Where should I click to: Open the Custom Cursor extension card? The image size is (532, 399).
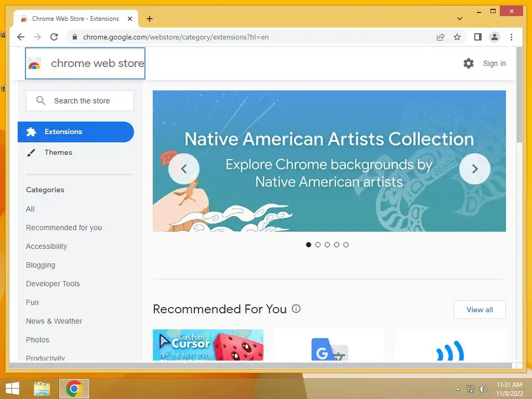pos(208,345)
